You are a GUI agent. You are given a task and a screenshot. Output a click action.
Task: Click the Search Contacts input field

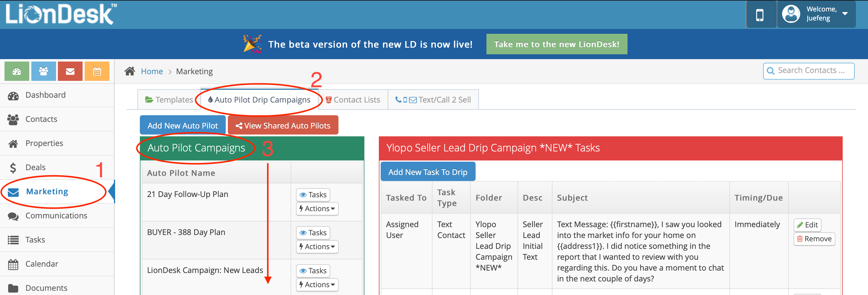pos(812,71)
